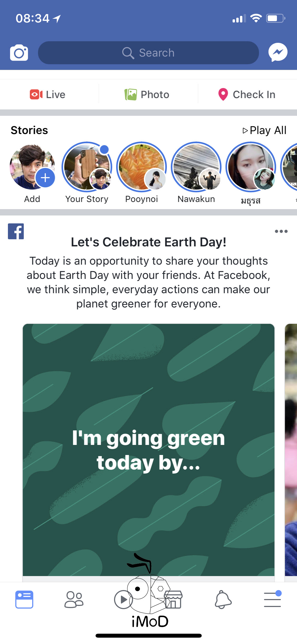Image resolution: width=297 pixels, height=644 pixels.
Task: Tap Check In location button
Action: click(x=247, y=95)
